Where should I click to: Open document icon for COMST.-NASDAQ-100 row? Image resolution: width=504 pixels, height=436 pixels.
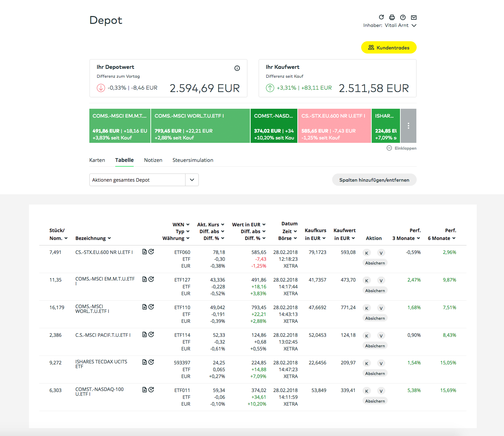(145, 390)
